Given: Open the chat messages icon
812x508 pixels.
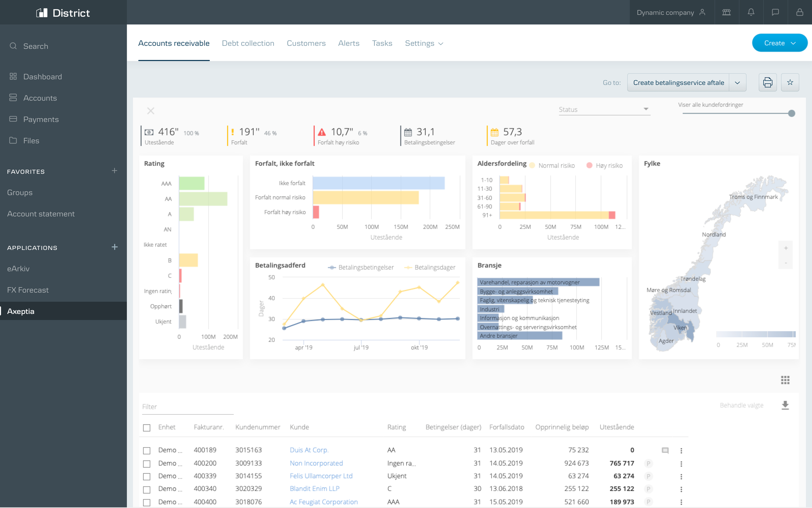Looking at the screenshot, I should tap(775, 12).
